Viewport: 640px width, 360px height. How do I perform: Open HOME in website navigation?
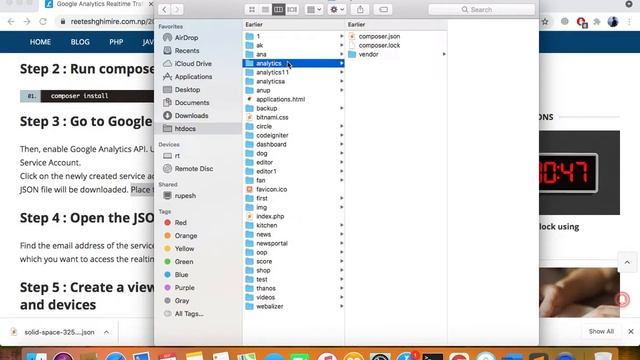(40, 42)
